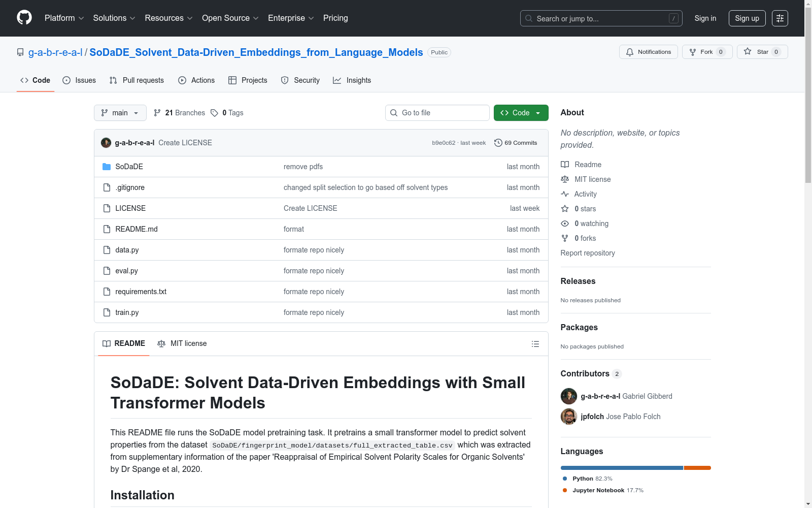Switch to the Insights tab
Viewport: 812px width, 508px height.
[352, 80]
